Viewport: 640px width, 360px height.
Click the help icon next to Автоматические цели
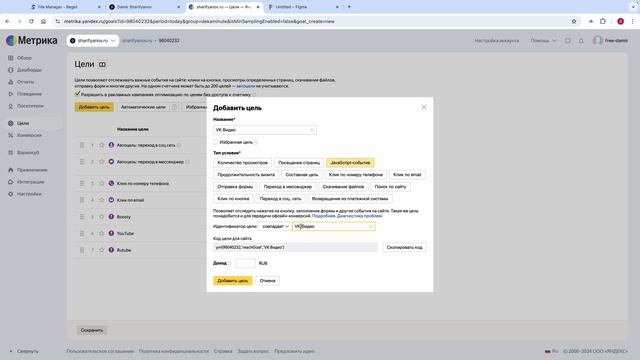tap(174, 107)
